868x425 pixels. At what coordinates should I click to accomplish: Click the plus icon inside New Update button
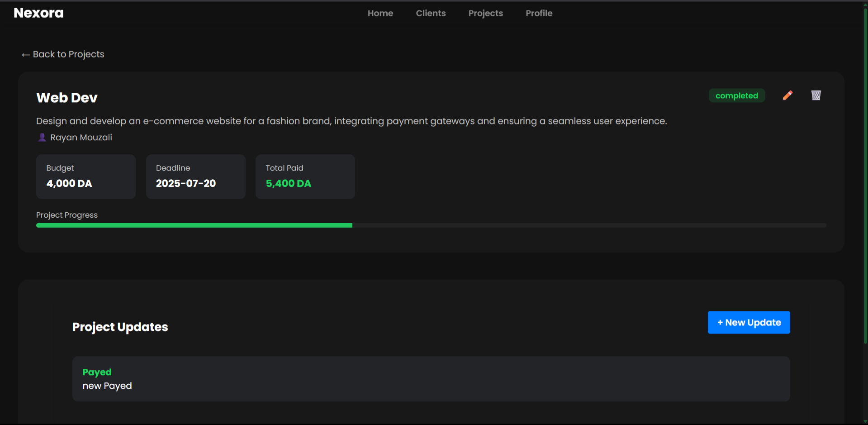point(721,322)
